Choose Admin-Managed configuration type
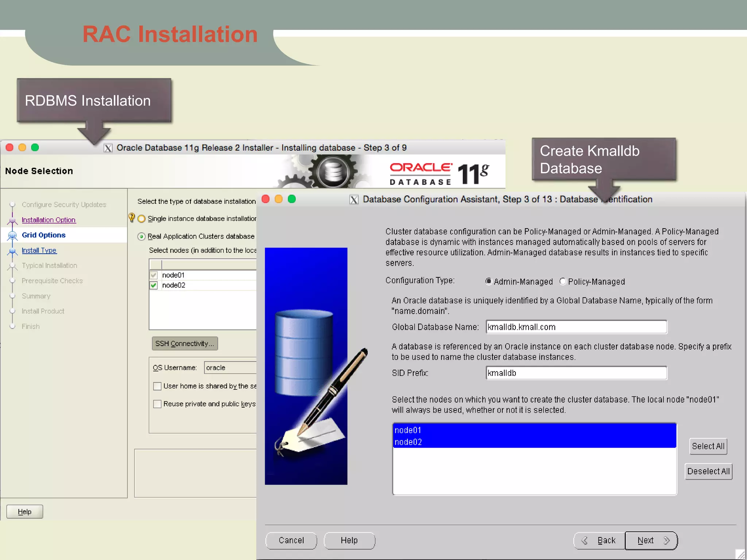This screenshot has width=747, height=560. 488,281
